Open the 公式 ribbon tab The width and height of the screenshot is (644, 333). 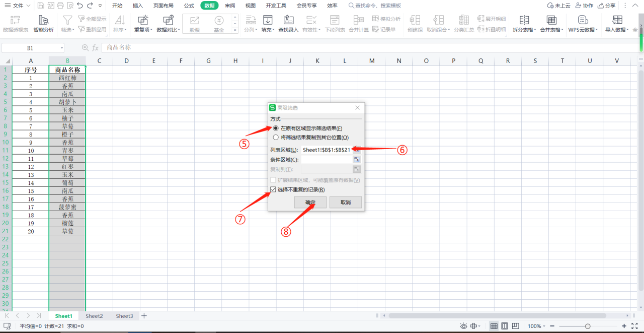[189, 6]
